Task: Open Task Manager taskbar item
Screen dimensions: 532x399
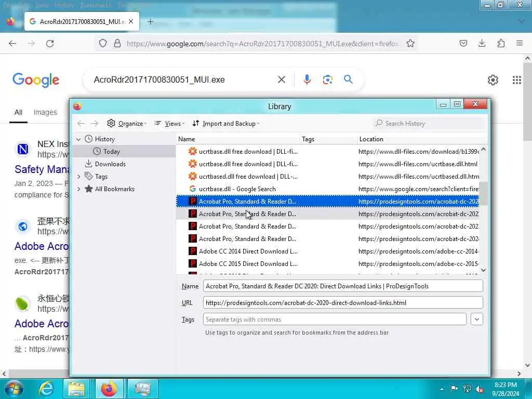Action: [142, 389]
